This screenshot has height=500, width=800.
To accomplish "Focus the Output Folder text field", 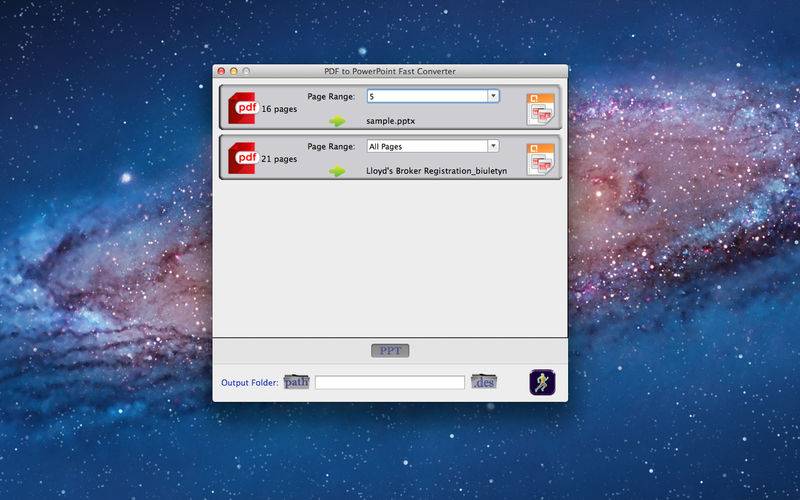I will point(390,382).
